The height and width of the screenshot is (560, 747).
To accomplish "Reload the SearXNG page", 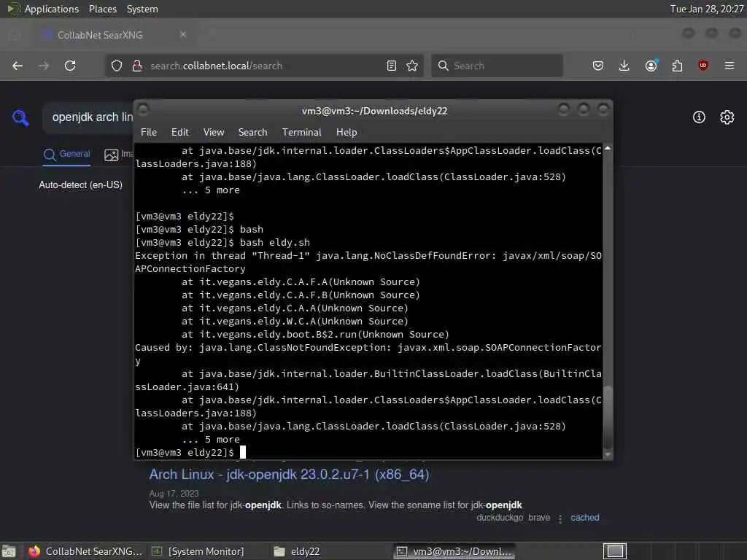I will click(70, 66).
